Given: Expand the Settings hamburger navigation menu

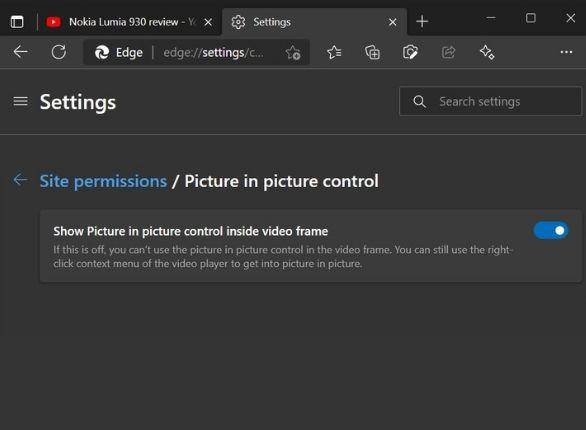Looking at the screenshot, I should pos(21,101).
